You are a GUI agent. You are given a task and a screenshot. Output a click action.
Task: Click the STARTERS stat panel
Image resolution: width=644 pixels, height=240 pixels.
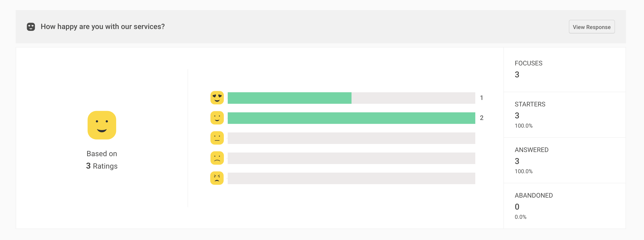564,115
